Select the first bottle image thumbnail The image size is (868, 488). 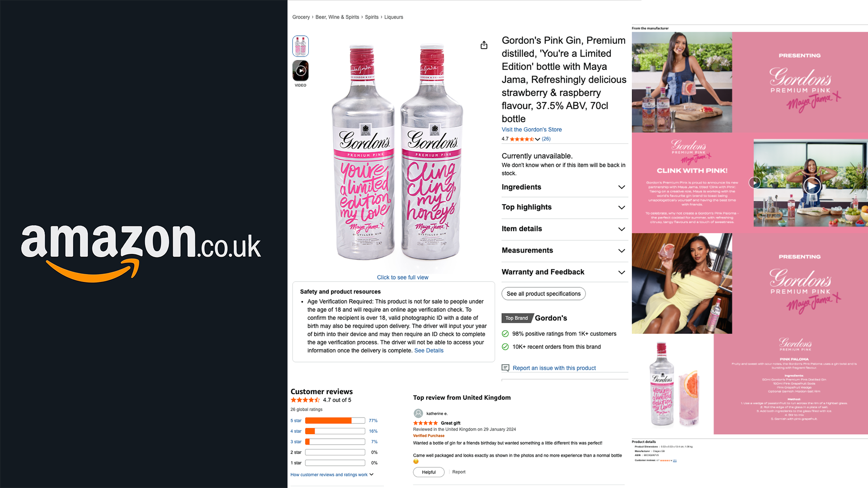(x=301, y=46)
